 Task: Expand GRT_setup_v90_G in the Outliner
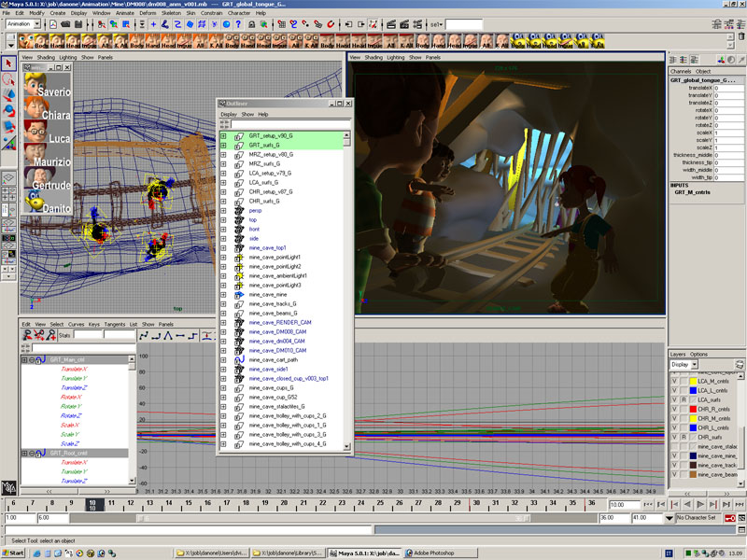click(x=223, y=136)
